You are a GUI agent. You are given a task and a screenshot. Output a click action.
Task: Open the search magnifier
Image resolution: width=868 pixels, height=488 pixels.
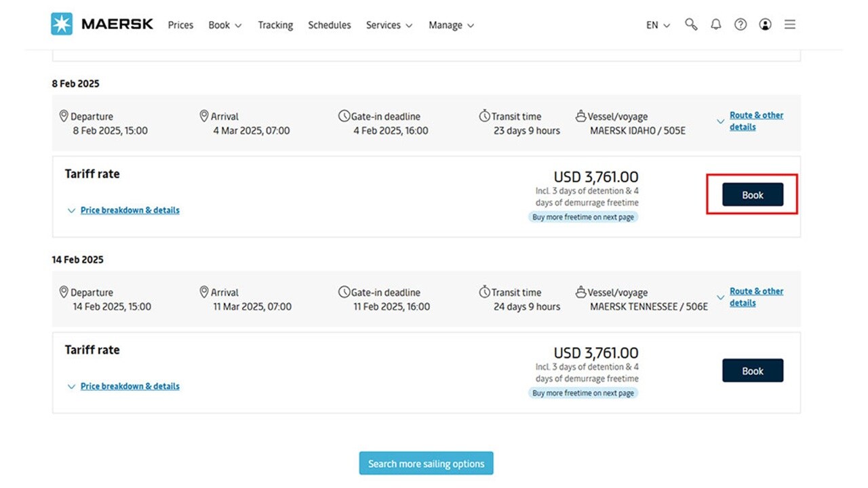pos(691,24)
